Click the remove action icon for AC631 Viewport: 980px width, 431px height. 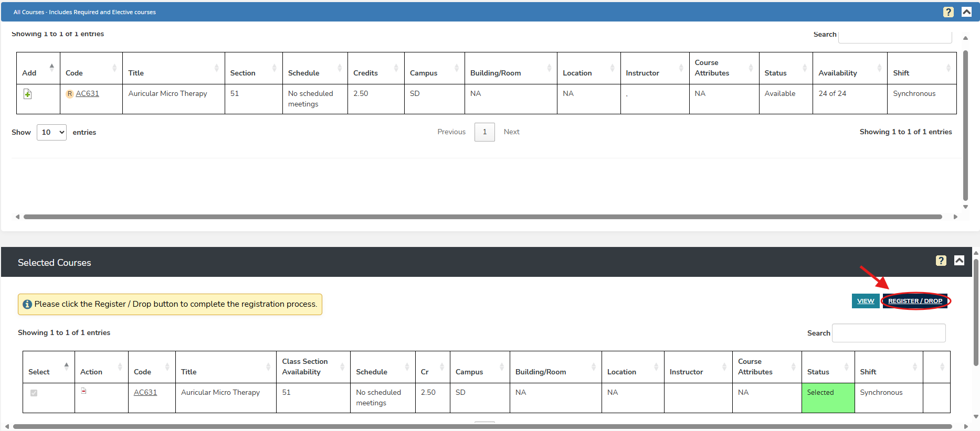83,391
